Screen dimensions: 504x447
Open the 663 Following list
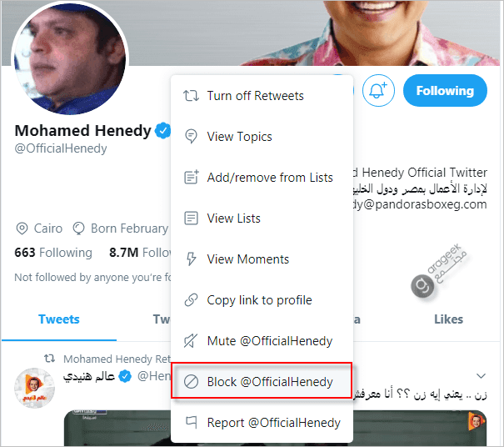pyautogui.click(x=53, y=252)
